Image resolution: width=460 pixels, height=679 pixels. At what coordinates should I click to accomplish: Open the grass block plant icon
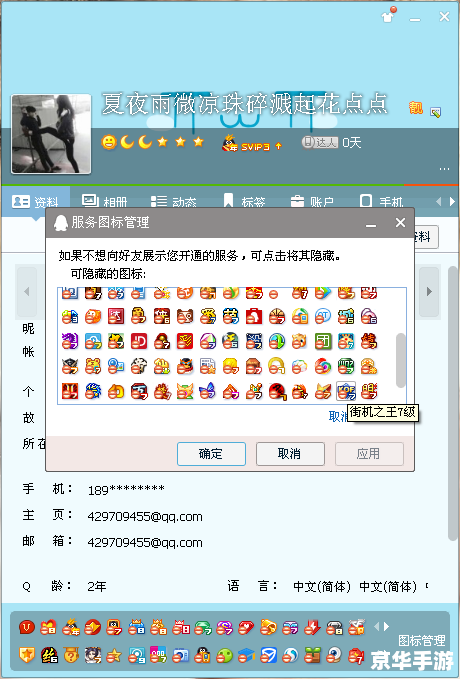point(312,655)
